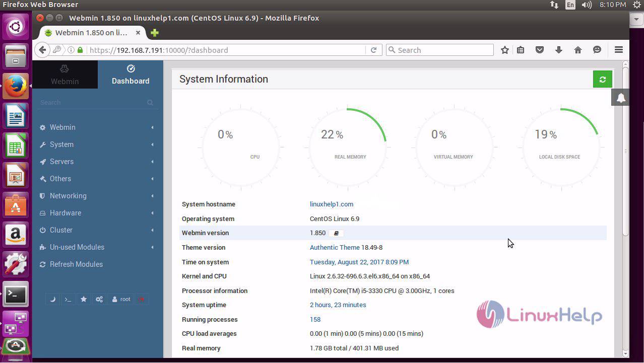This screenshot has width=644, height=363.
Task: Open the Firefox hamburger menu
Action: pyautogui.click(x=619, y=50)
